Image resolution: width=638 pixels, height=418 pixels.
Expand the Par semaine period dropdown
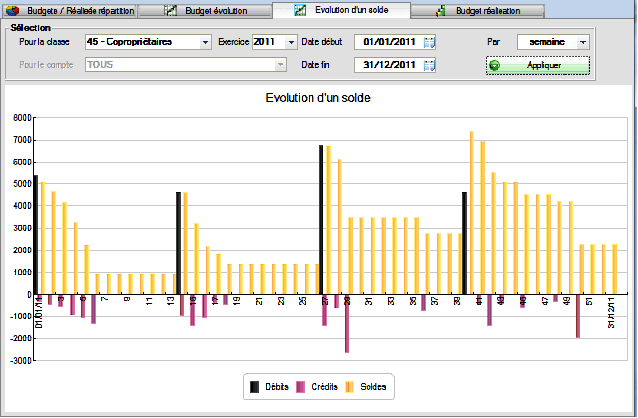[583, 42]
